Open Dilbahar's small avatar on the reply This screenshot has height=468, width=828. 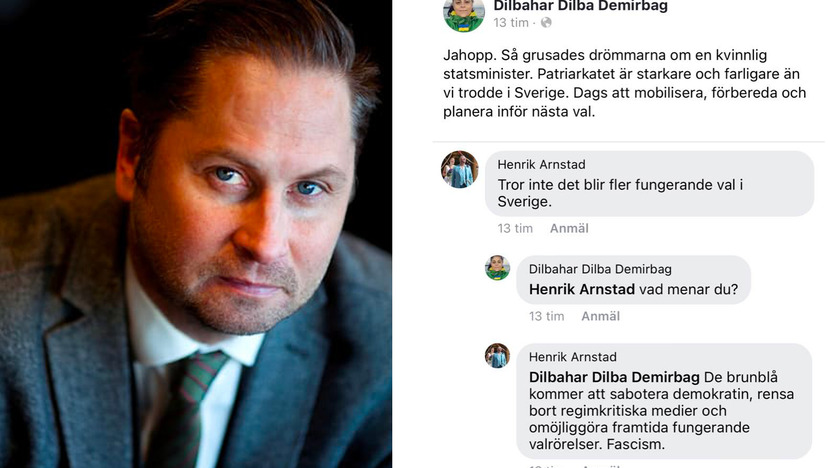(497, 268)
